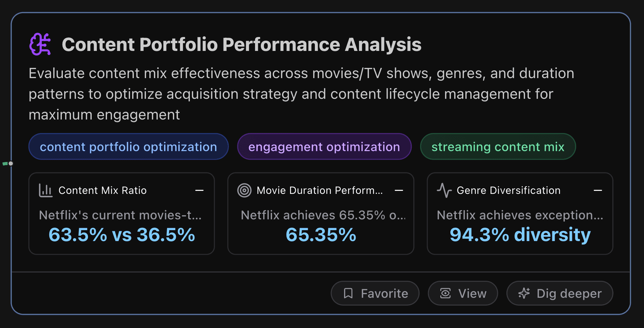The width and height of the screenshot is (644, 328).
Task: Click the View button
Action: pyautogui.click(x=463, y=293)
